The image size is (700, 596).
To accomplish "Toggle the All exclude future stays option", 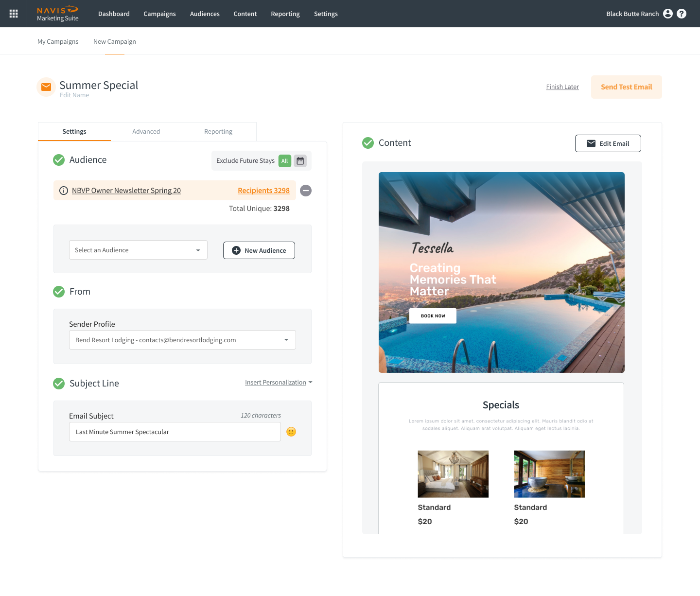I will [284, 161].
